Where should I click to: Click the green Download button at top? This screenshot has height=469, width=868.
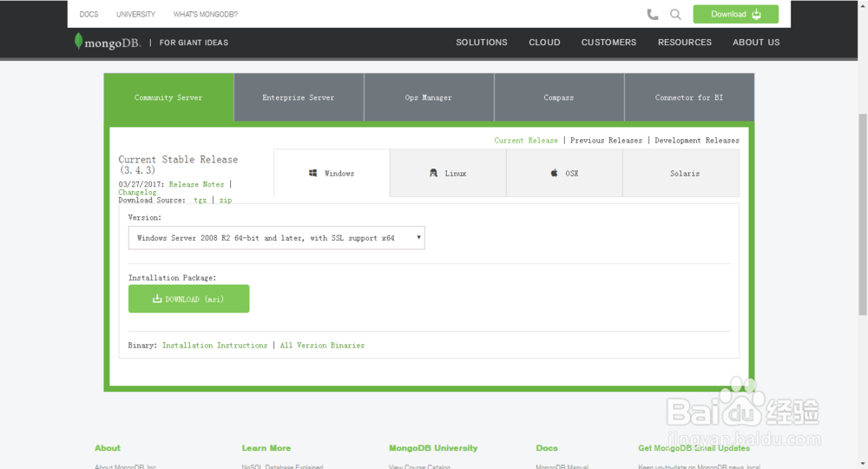pos(736,15)
